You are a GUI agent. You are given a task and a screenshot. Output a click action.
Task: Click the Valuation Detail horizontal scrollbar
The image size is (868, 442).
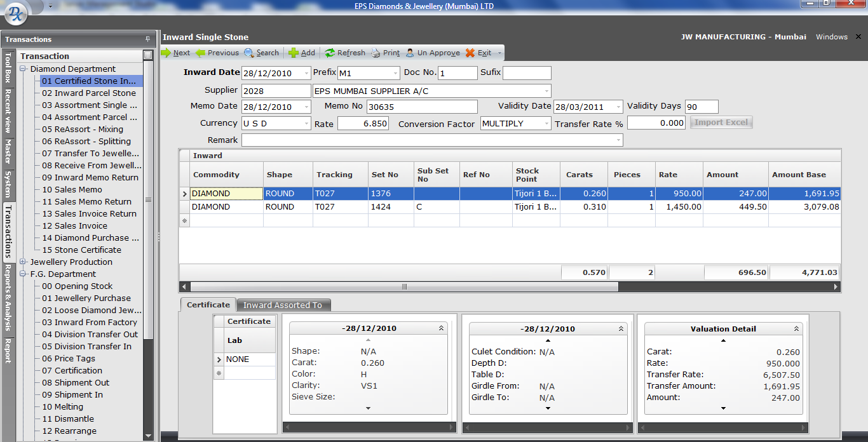723,427
